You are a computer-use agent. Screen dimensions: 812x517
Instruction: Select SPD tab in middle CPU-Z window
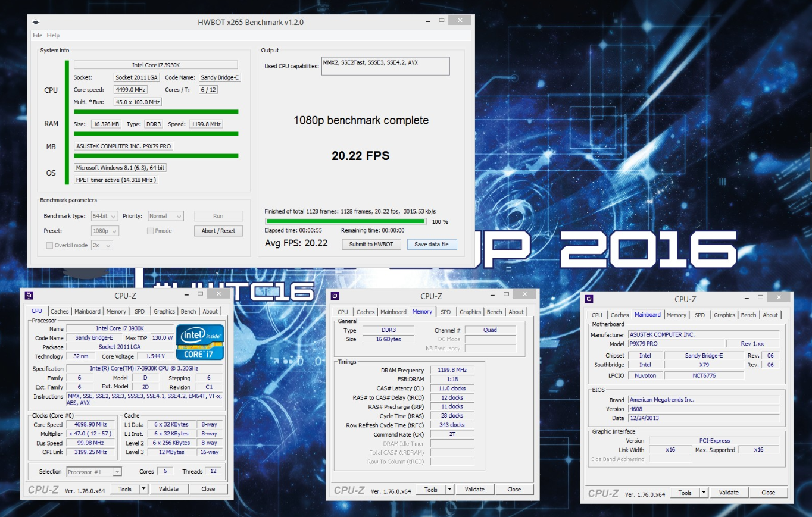point(445,312)
